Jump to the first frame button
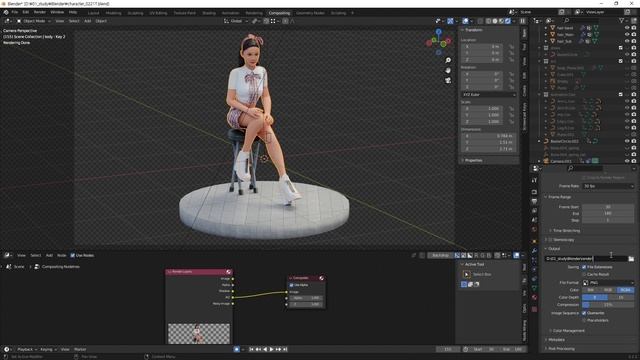The height and width of the screenshot is (360, 640). coord(251,349)
